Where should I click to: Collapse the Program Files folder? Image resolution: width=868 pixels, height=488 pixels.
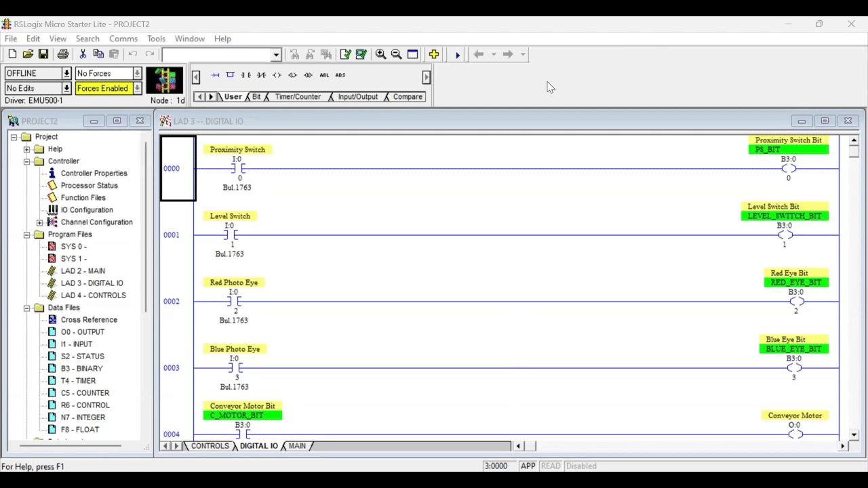(x=26, y=235)
